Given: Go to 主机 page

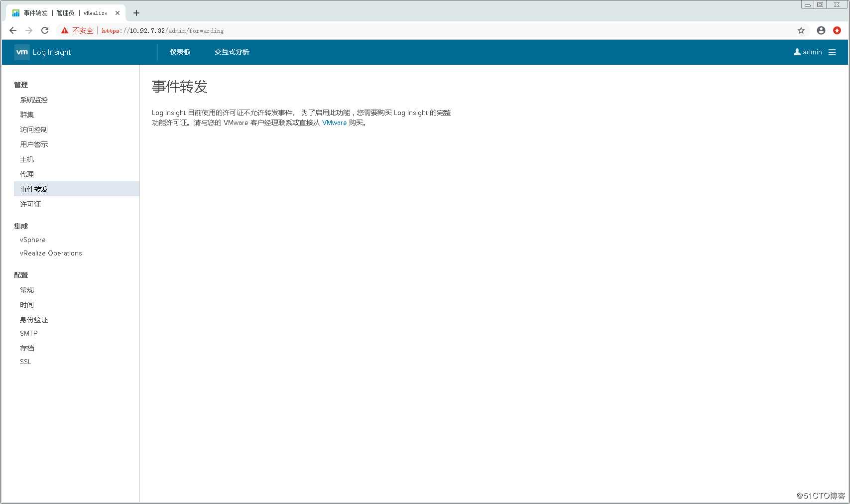Looking at the screenshot, I should (27, 159).
